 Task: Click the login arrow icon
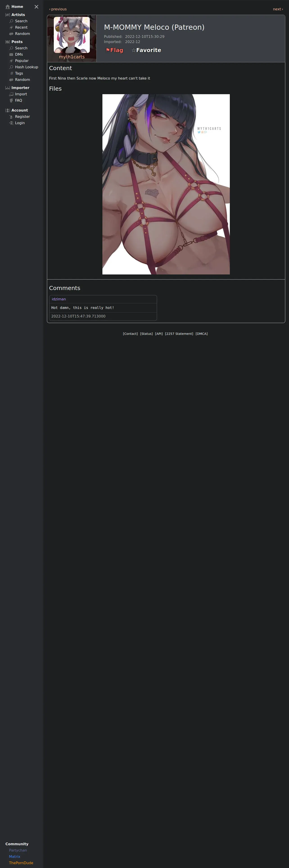pyautogui.click(x=11, y=123)
